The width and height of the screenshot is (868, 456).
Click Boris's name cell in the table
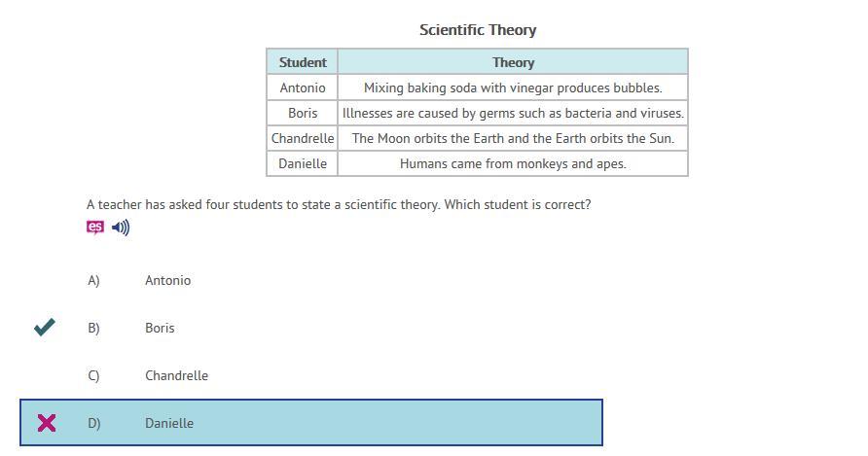[x=303, y=113]
